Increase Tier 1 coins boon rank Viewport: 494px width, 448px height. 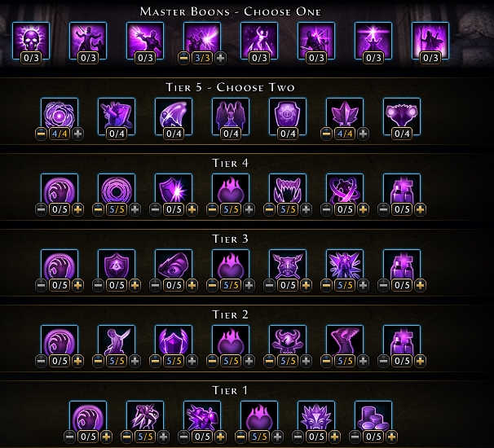pos(391,437)
